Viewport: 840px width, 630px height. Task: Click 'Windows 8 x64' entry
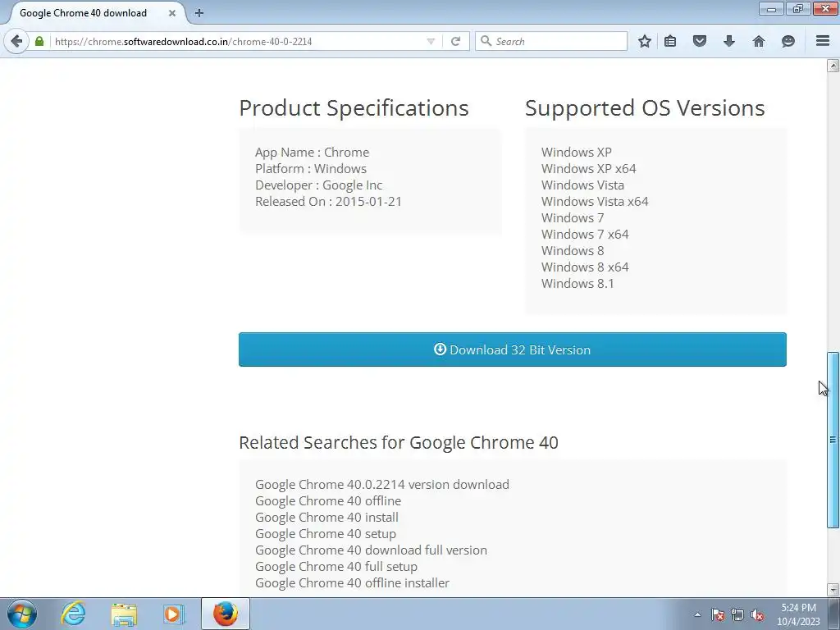[x=585, y=267]
